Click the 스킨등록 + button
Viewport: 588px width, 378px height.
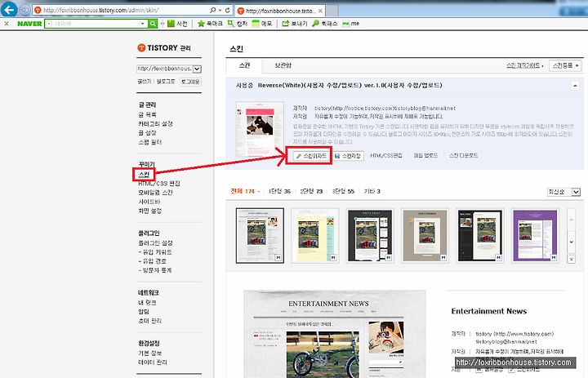coord(565,65)
